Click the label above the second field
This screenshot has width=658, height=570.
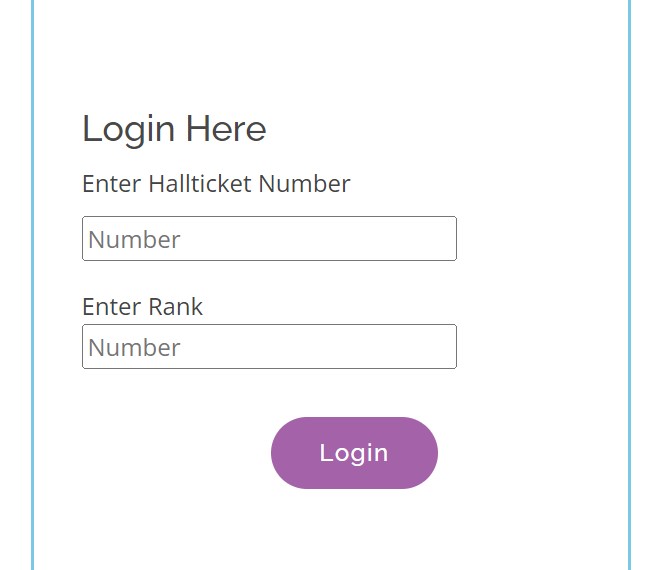142,306
